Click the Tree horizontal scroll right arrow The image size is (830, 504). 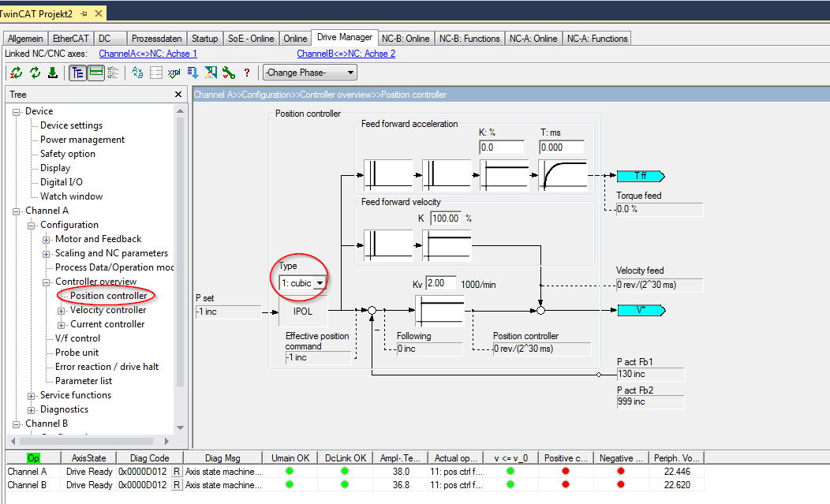(166, 441)
